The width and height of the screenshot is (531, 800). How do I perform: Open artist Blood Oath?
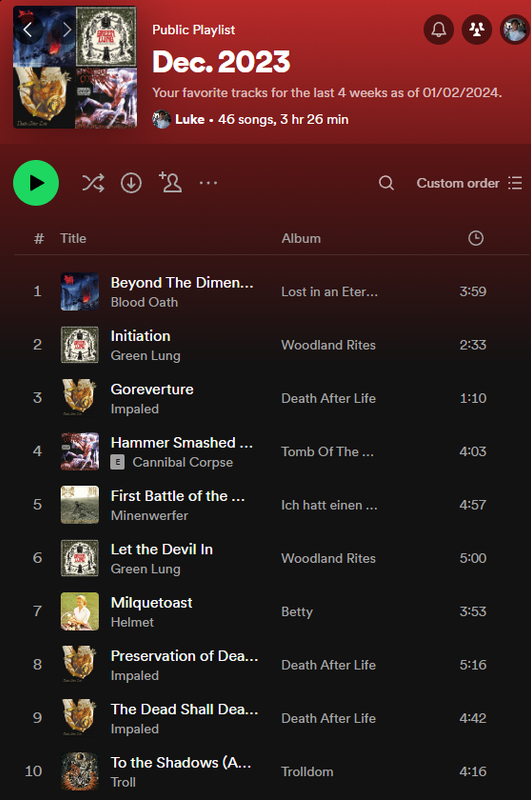click(144, 302)
